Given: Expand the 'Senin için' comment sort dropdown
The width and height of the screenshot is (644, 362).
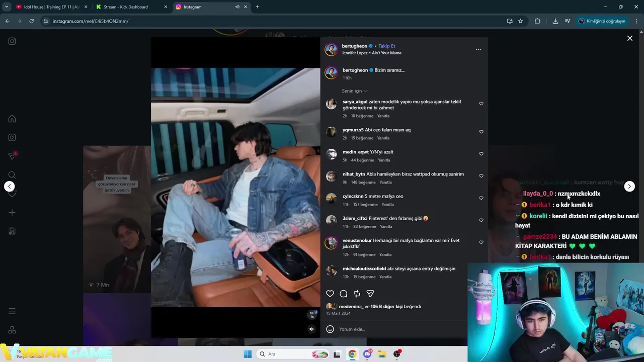Looking at the screenshot, I should pos(355,91).
